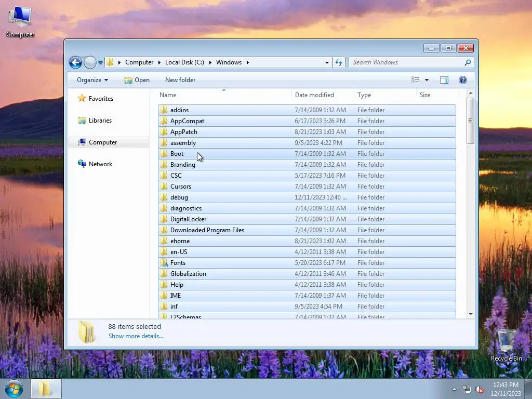Select the ehome folder name
Image resolution: width=532 pixels, height=399 pixels.
point(180,241)
